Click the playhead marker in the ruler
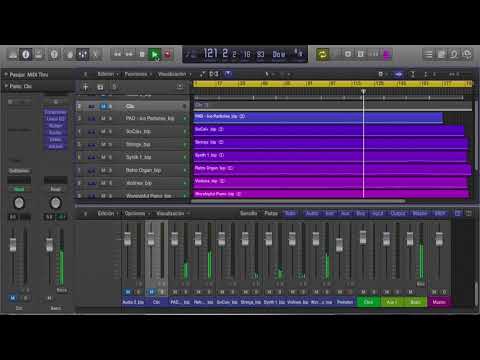Screen dimensions: 480x360 [364, 91]
